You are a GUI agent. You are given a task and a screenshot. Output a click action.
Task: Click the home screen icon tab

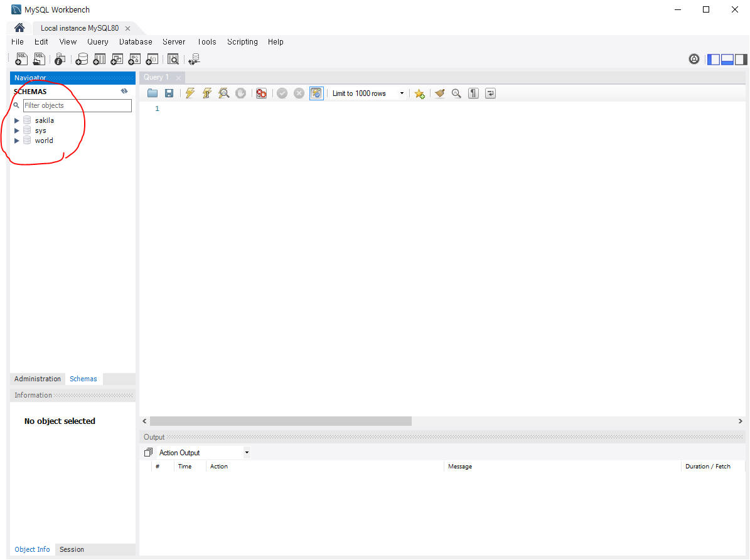[19, 28]
